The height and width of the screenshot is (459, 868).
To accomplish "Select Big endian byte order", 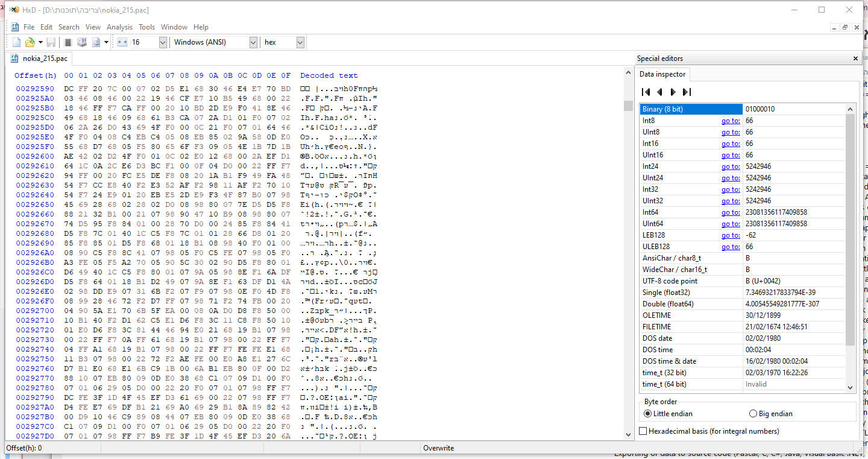I will [x=770, y=414].
